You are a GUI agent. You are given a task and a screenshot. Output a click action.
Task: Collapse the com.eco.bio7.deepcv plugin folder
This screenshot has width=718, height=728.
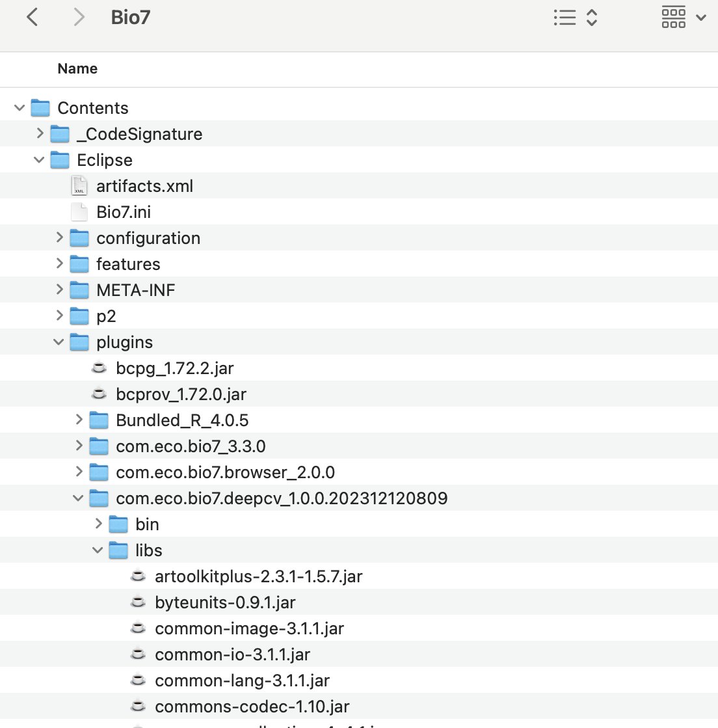[78, 498]
